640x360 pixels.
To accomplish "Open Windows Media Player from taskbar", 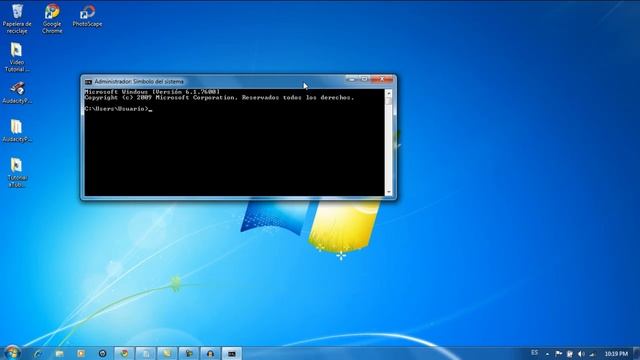I will (81, 353).
